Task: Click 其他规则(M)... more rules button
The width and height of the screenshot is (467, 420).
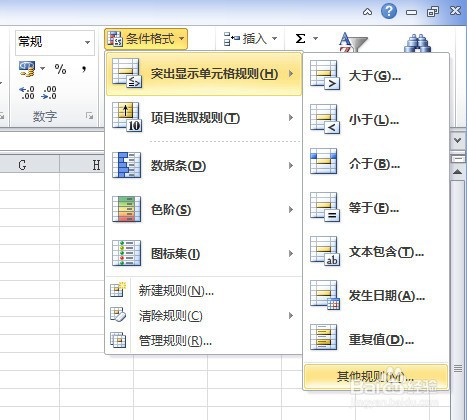Action: pos(376,377)
